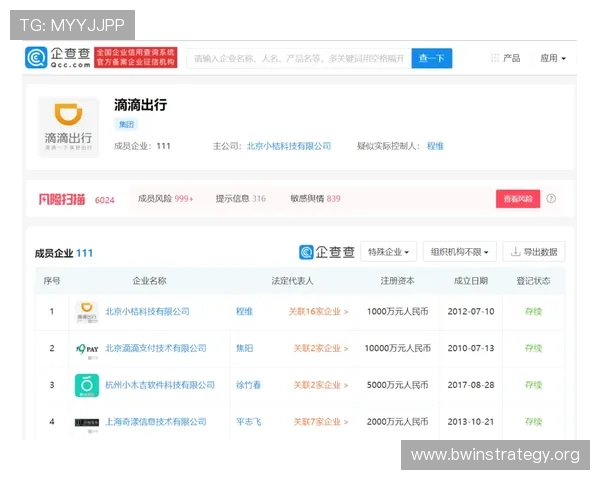Open legal representative 程维 in row 1
600x480 pixels.
244,312
